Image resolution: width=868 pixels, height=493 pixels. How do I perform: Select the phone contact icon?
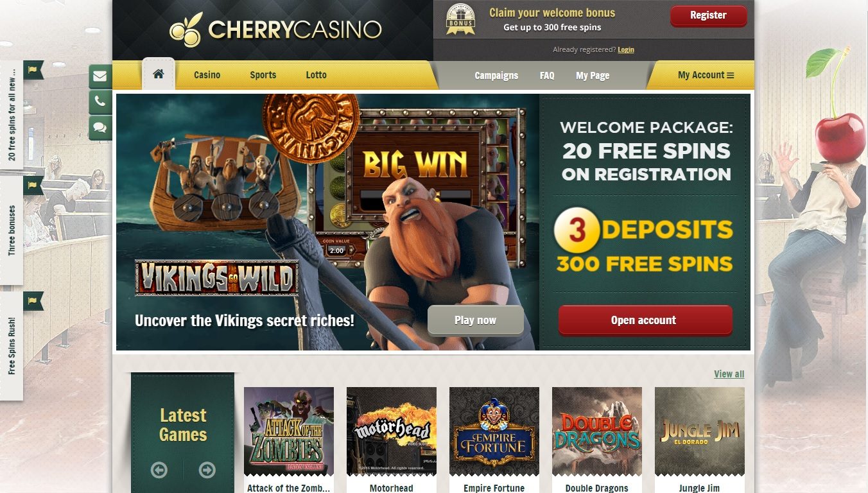100,101
